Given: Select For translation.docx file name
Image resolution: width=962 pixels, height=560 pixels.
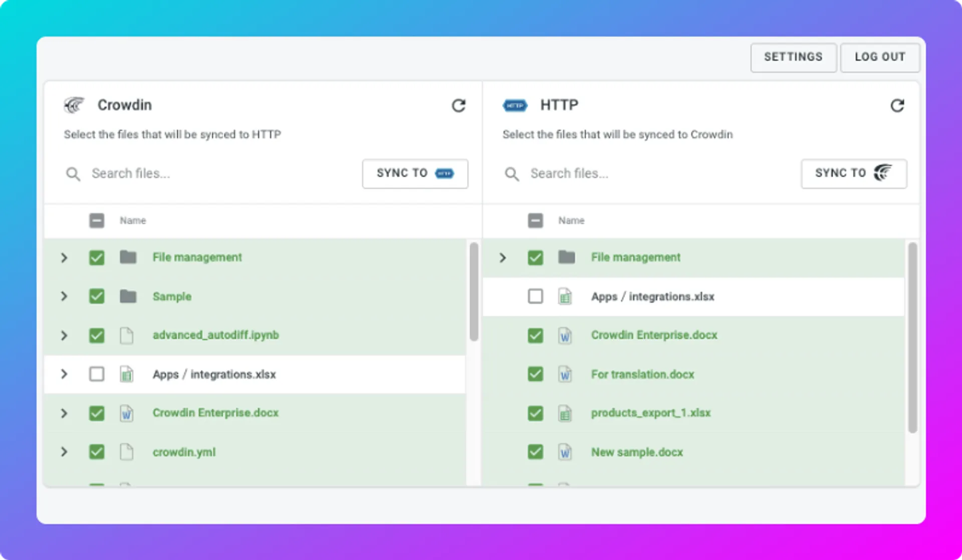Looking at the screenshot, I should (642, 374).
